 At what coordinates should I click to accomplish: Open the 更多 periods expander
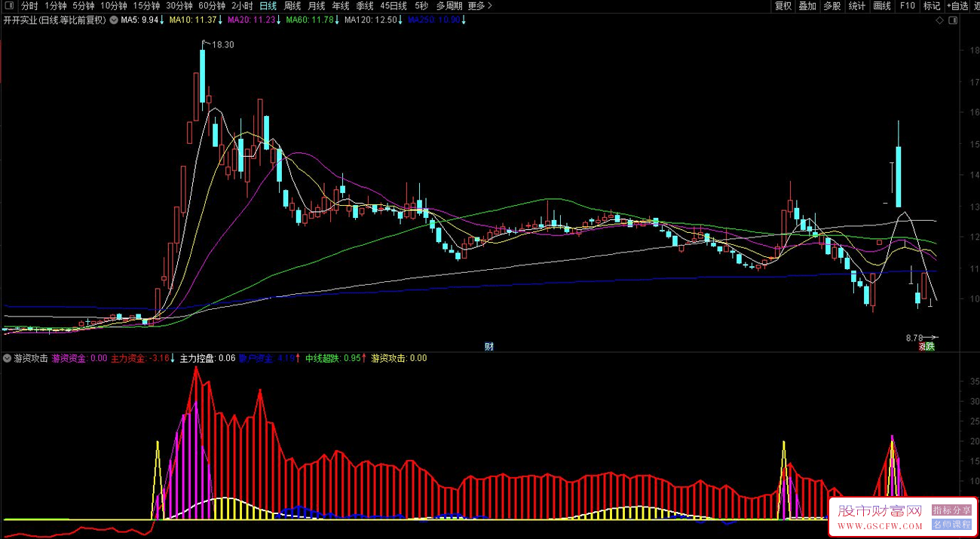479,6
